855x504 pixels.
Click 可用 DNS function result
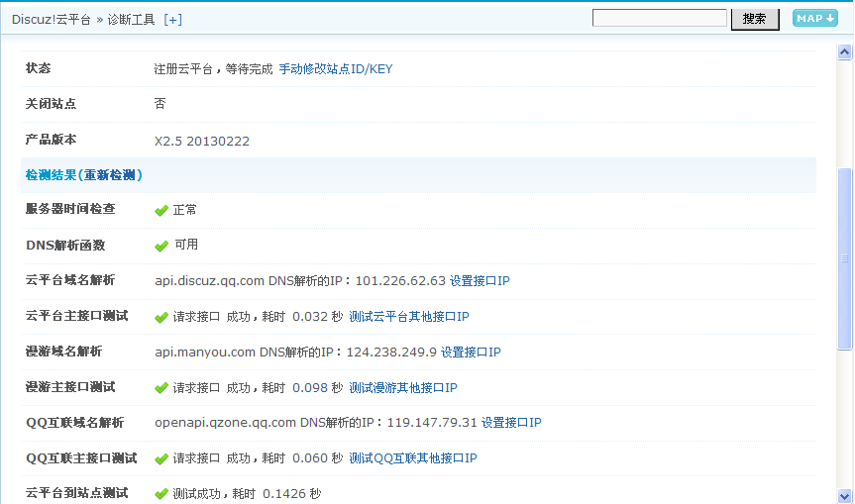click(x=186, y=245)
